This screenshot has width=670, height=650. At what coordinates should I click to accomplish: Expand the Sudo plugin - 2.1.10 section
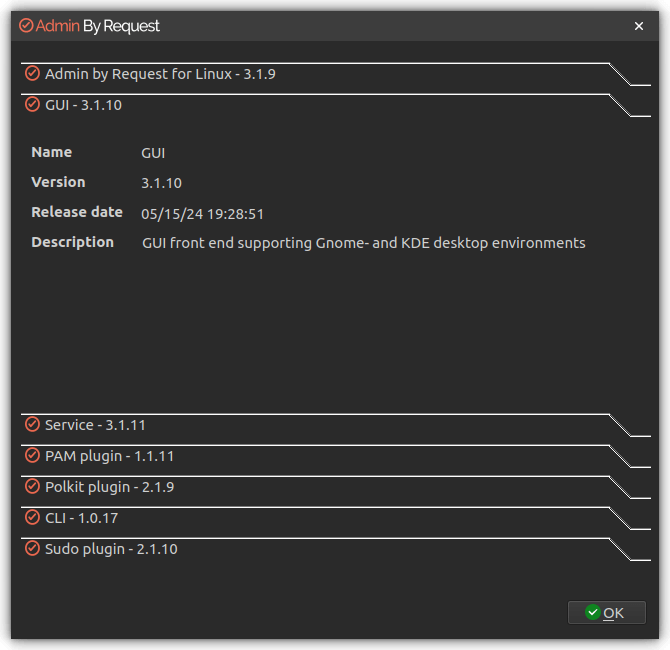[336, 549]
